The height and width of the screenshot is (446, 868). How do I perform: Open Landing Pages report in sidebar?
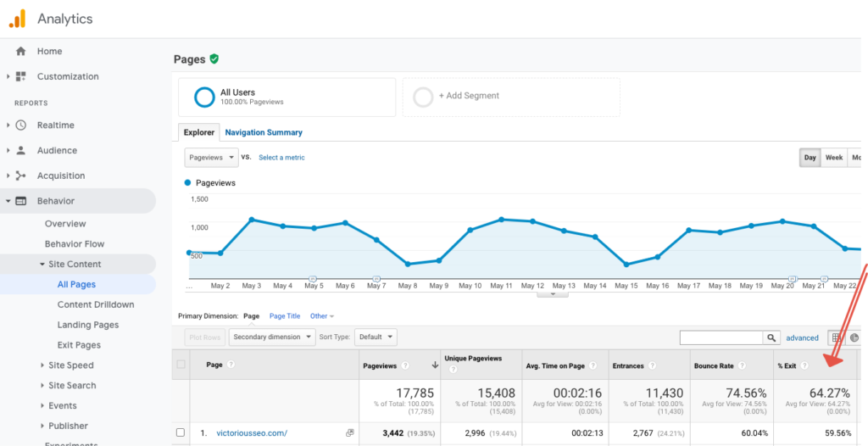(x=88, y=325)
